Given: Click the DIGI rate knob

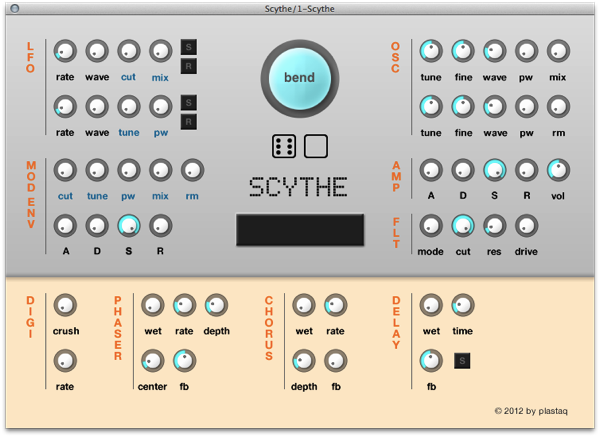Looking at the screenshot, I should pos(65,361).
